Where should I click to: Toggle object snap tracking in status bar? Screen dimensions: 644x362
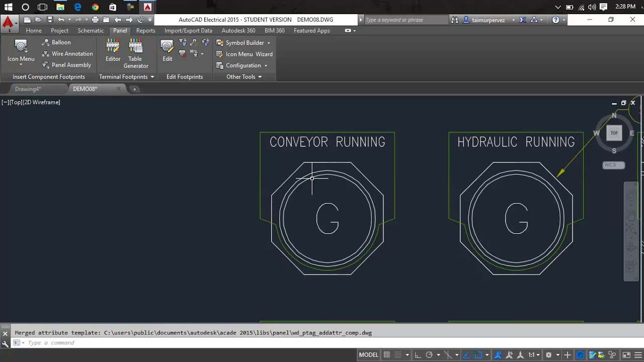tap(466, 355)
